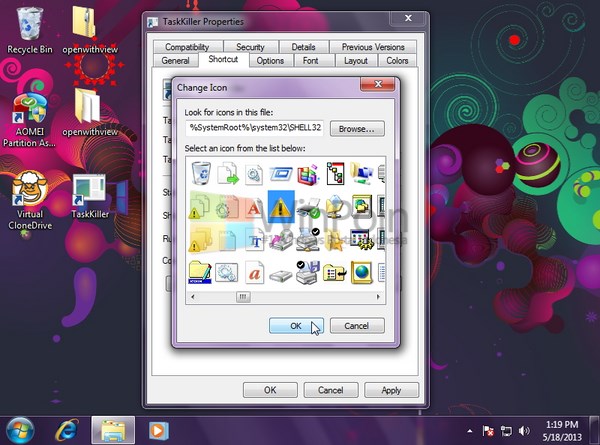The image size is (600, 445).
Task: Click Cancel in TaskKiller Properties window
Action: 331,390
